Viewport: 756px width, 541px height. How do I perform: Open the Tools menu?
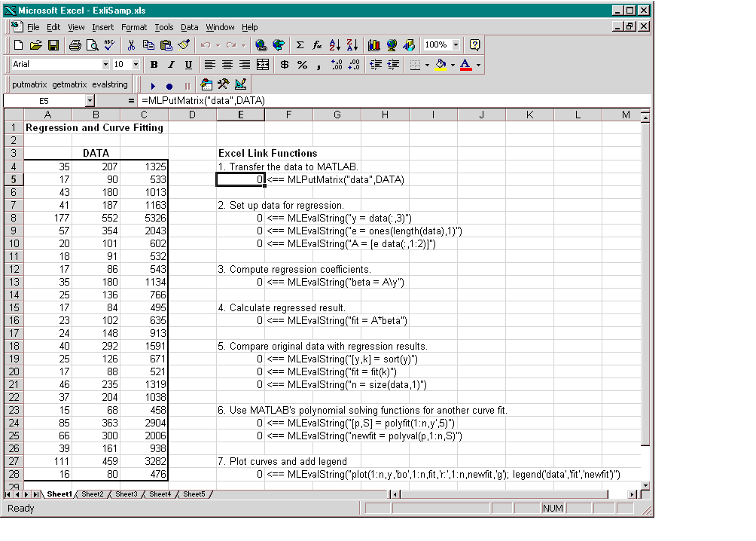tap(163, 27)
